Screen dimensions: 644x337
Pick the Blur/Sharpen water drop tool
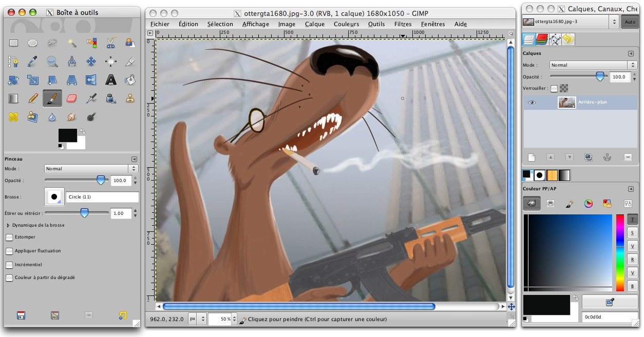(52, 117)
